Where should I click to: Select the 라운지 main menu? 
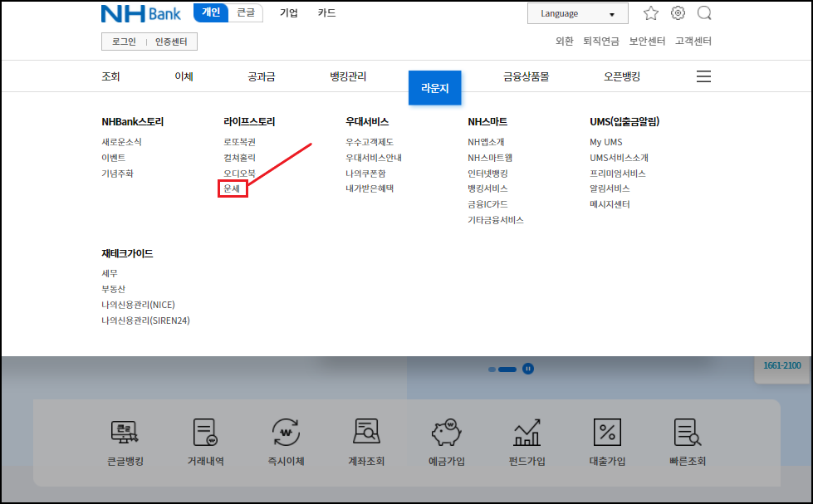(434, 88)
